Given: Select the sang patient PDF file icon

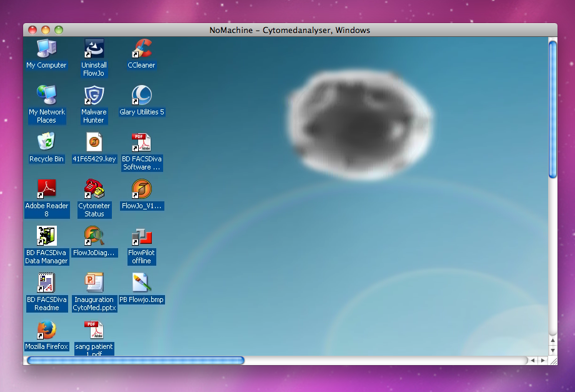Looking at the screenshot, I should tap(94, 329).
